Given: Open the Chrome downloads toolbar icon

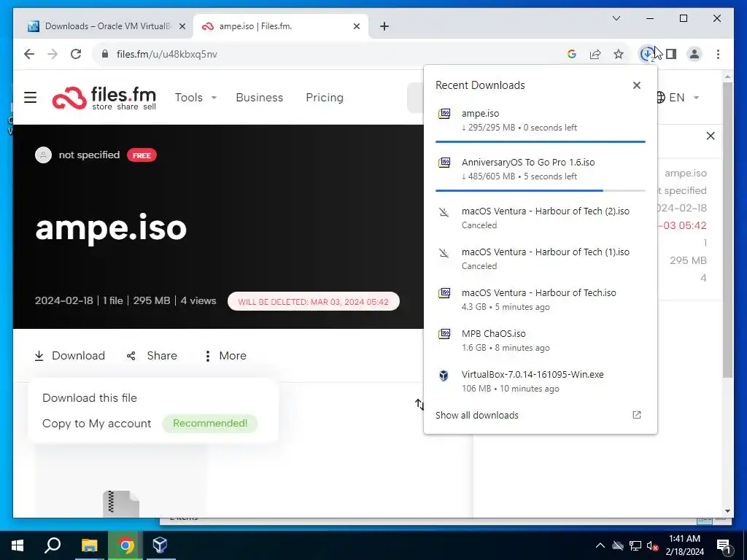Looking at the screenshot, I should [x=647, y=54].
